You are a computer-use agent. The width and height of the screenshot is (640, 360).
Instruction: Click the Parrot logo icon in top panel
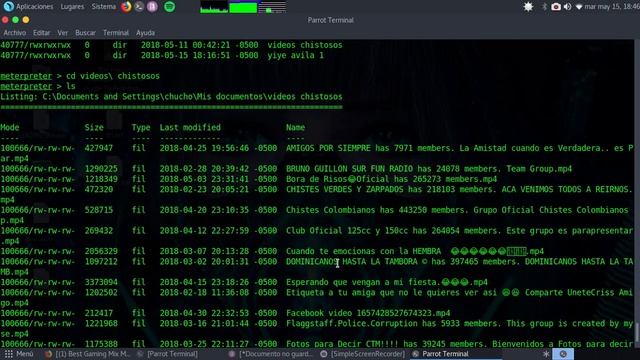pyautogui.click(x=8, y=7)
